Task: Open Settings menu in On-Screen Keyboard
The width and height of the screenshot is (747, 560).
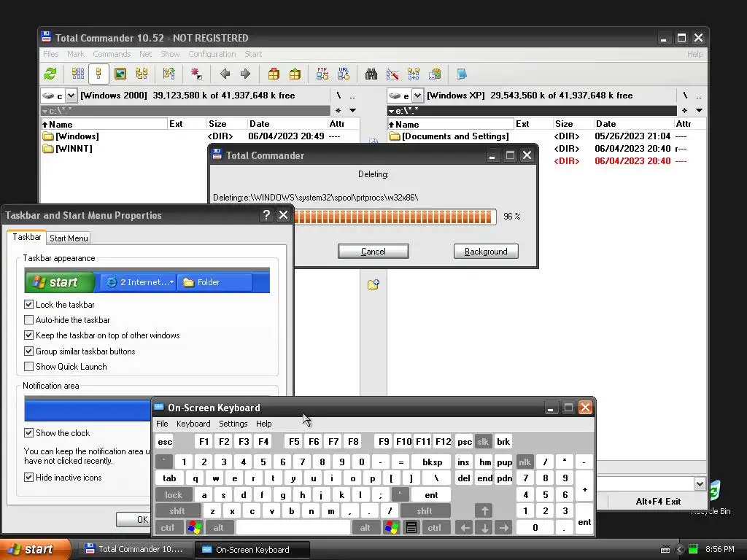Action: point(233,424)
